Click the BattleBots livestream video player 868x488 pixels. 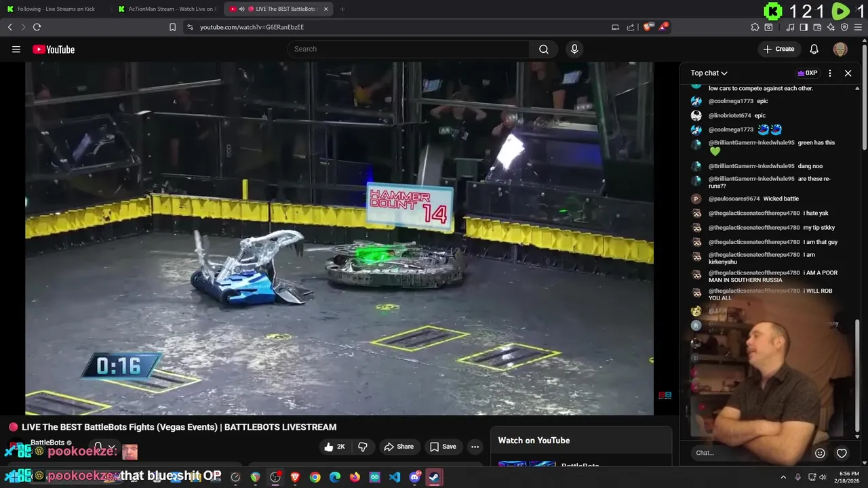click(x=339, y=239)
